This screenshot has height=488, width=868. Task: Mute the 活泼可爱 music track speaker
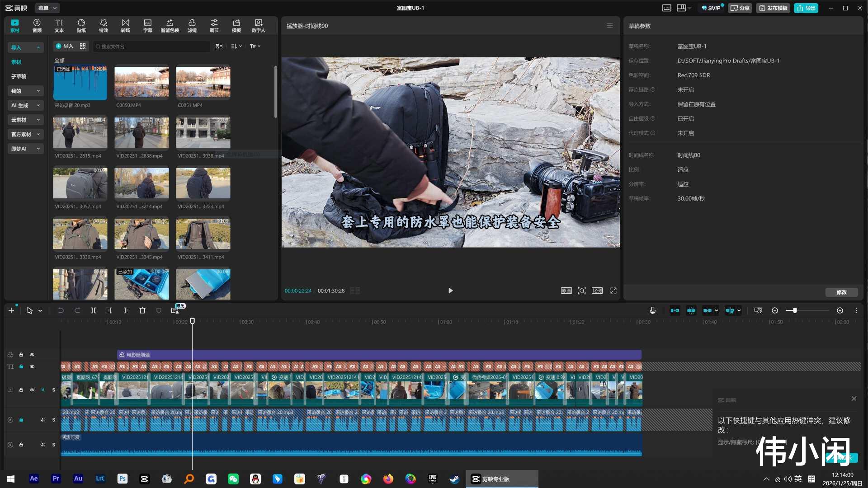coord(43,445)
